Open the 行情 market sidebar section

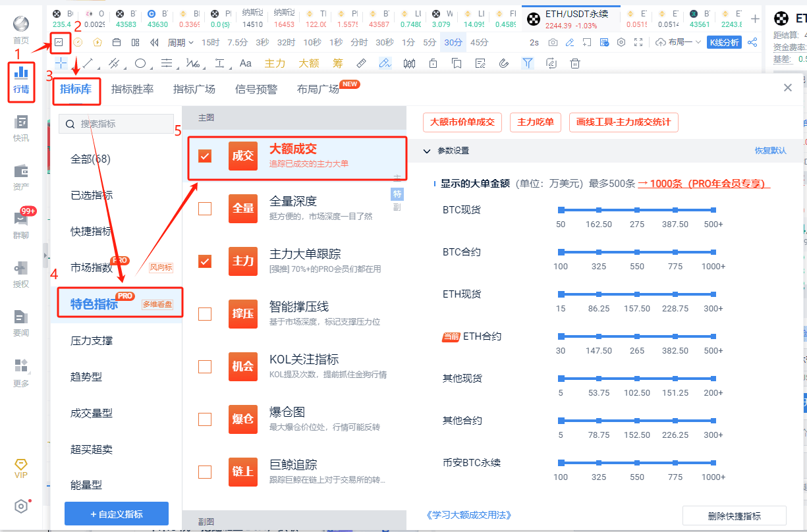(21, 80)
